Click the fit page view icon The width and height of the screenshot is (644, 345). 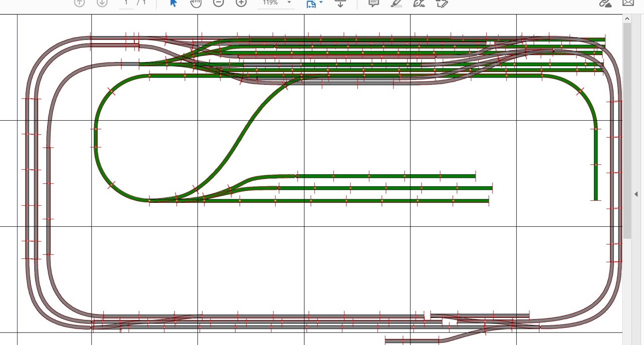[311, 4]
